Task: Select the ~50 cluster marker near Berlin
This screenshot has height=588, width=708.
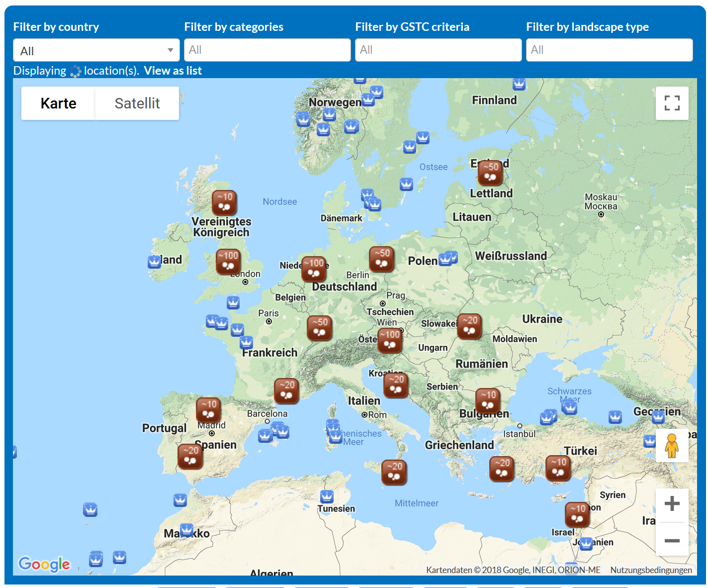Action: (x=381, y=259)
